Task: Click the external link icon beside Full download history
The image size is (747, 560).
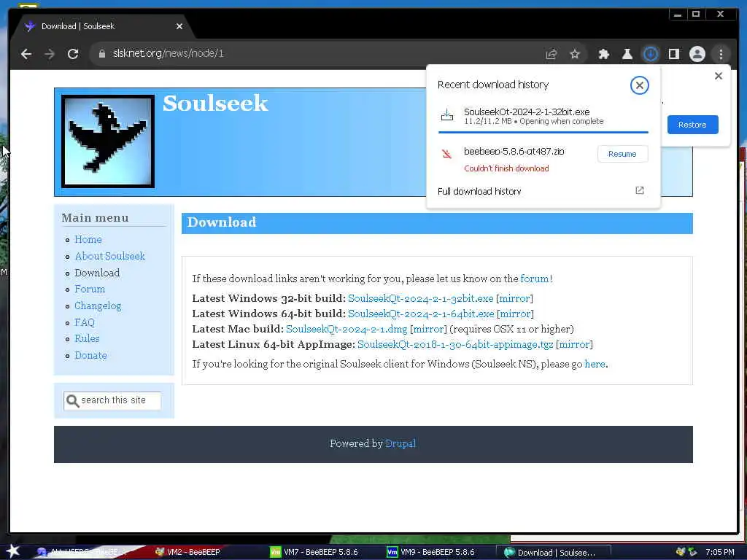Action: 639,190
